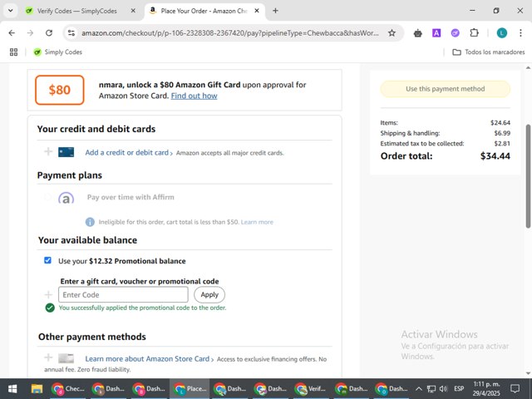Viewport: 532px width, 399px height.
Task: Apply the entered promotional code
Action: tap(209, 294)
